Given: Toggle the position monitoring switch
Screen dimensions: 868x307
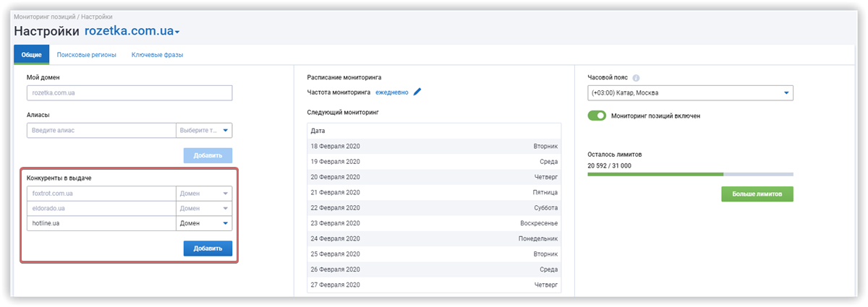Looking at the screenshot, I should pos(597,116).
